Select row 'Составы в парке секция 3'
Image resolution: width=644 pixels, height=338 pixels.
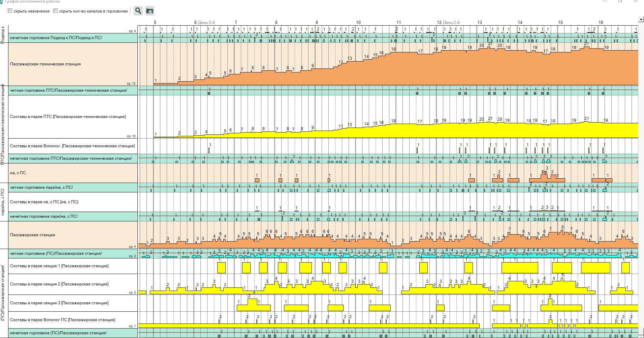59,303
